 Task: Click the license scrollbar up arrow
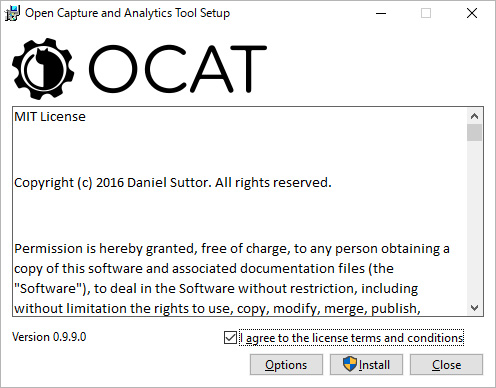[474, 116]
